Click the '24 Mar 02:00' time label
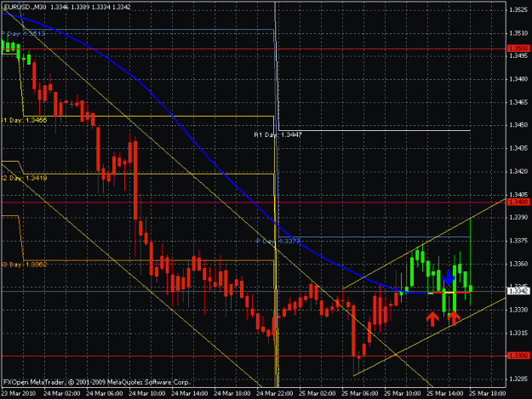 click(x=62, y=394)
